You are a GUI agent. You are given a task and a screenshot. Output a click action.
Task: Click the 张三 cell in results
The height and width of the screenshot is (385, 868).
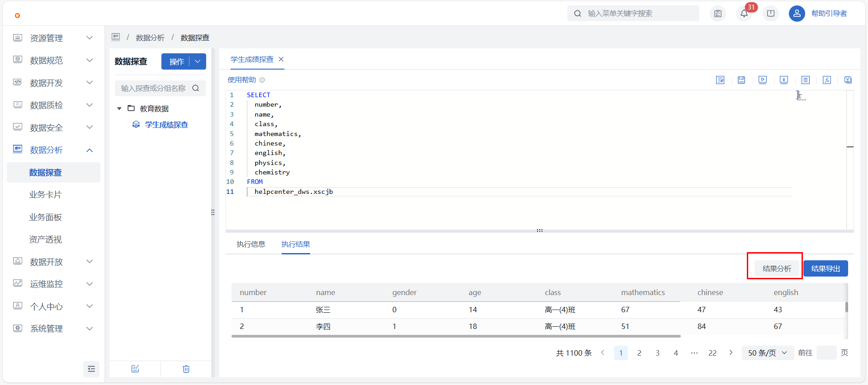323,310
